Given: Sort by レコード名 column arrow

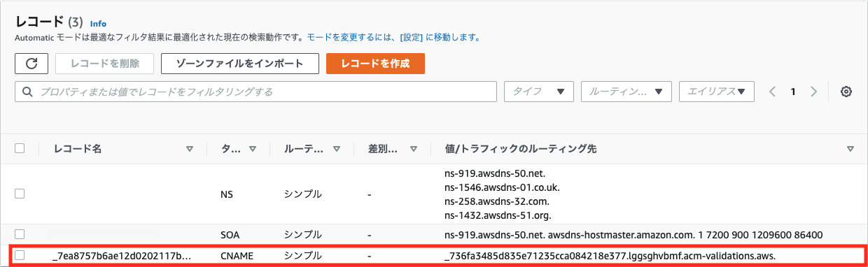Looking at the screenshot, I should (x=189, y=149).
